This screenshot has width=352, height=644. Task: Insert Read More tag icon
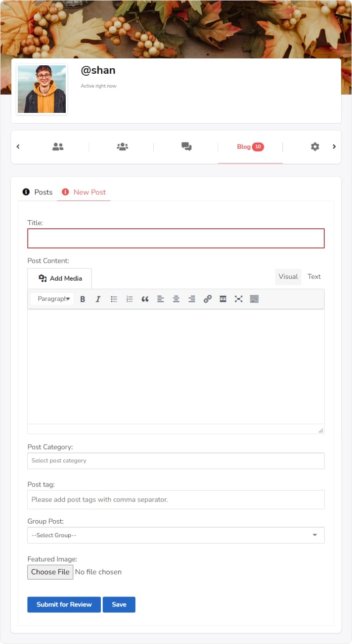pyautogui.click(x=223, y=299)
